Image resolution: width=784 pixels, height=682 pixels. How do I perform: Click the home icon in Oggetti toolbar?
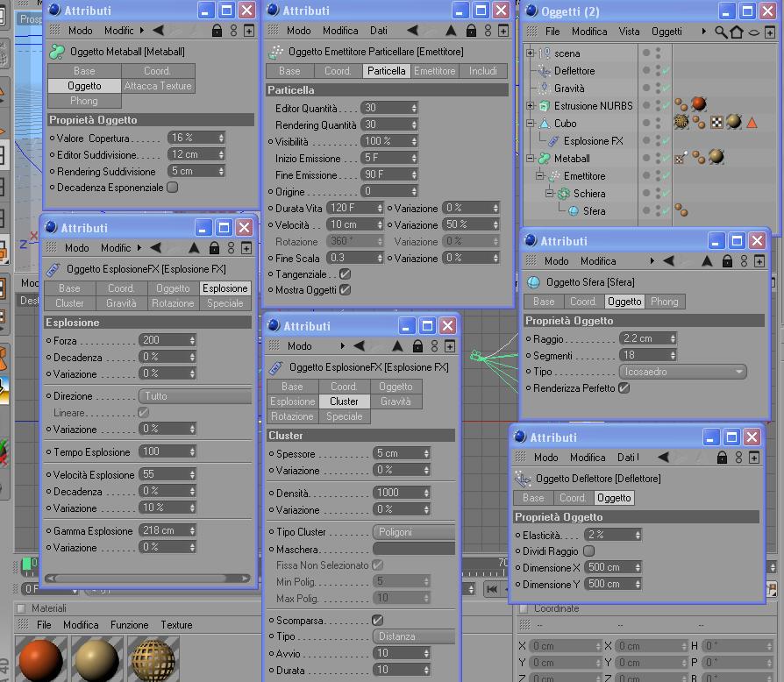click(x=737, y=32)
